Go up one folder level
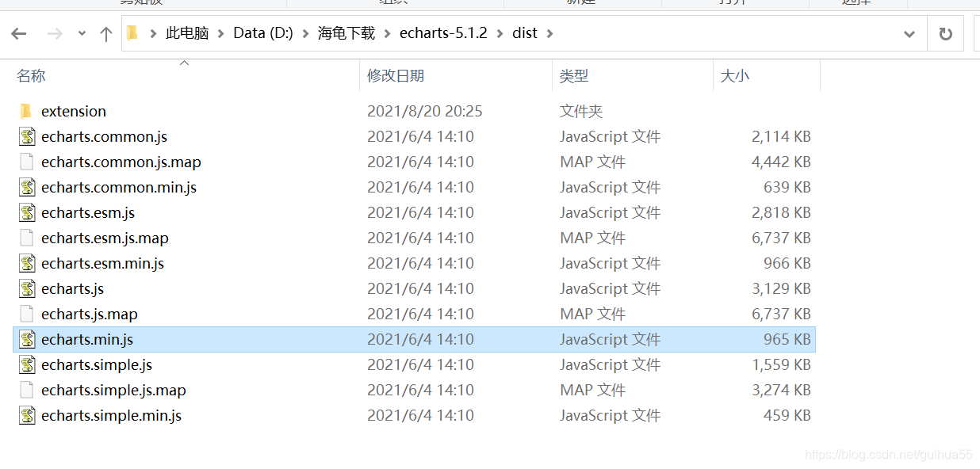Screen dimensions: 980x469 106,33
